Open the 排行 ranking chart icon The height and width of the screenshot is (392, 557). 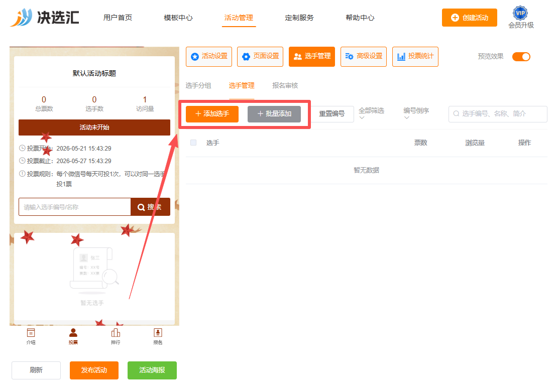pyautogui.click(x=116, y=333)
